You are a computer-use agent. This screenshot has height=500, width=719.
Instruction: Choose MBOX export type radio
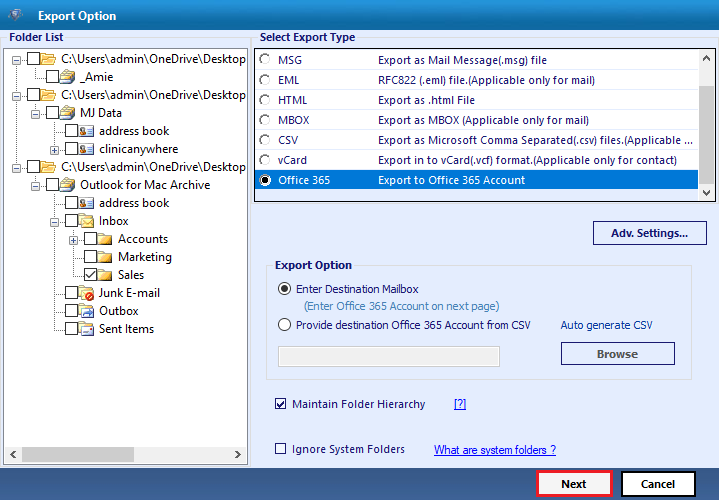[265, 120]
